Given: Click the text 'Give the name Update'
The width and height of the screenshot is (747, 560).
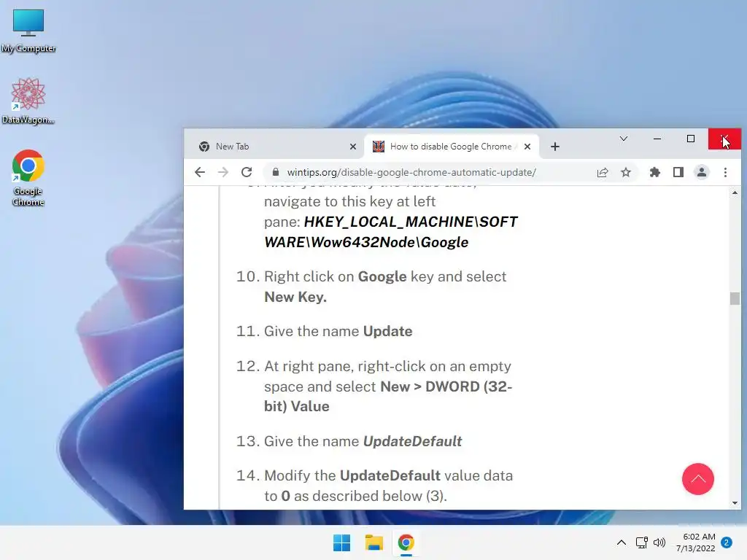Looking at the screenshot, I should [338, 331].
